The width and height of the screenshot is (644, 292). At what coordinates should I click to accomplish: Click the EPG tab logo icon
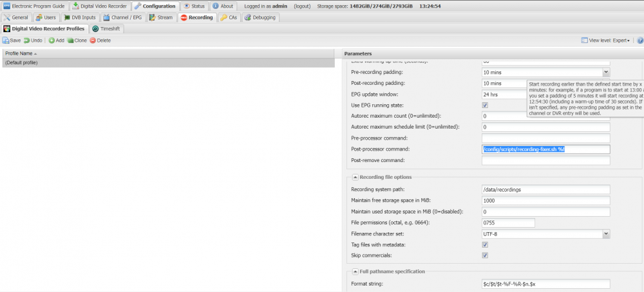6,6
